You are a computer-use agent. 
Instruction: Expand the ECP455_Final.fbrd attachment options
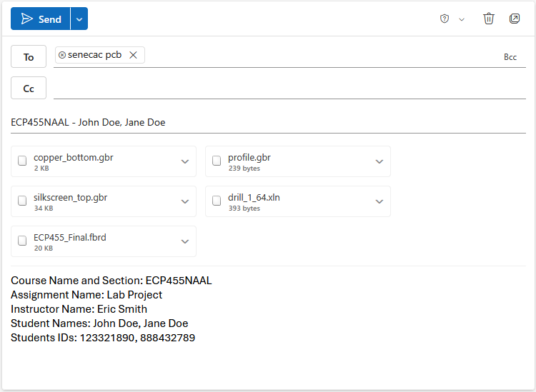[x=185, y=241]
